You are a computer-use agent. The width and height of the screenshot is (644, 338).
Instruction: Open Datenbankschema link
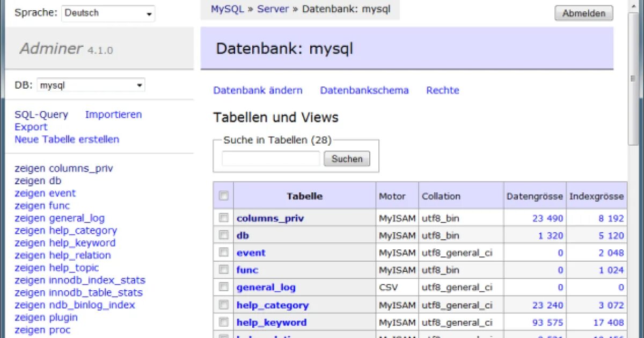coord(364,90)
